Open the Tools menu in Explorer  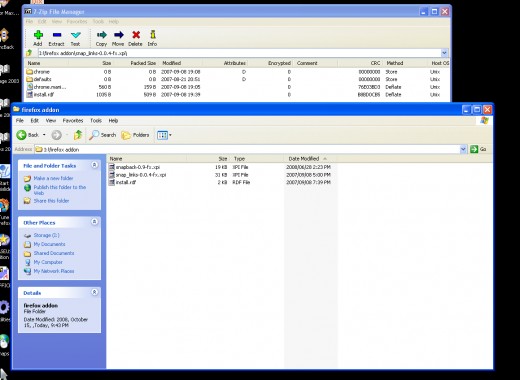96,121
